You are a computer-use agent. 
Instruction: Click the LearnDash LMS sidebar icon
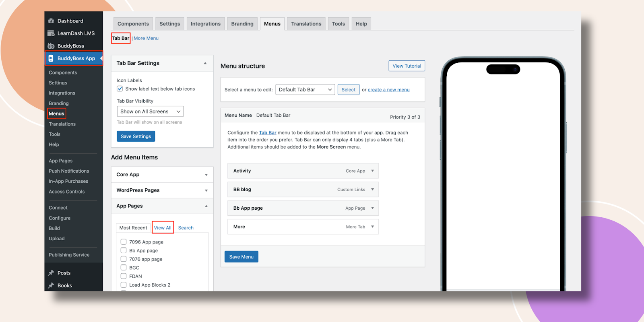tap(51, 33)
